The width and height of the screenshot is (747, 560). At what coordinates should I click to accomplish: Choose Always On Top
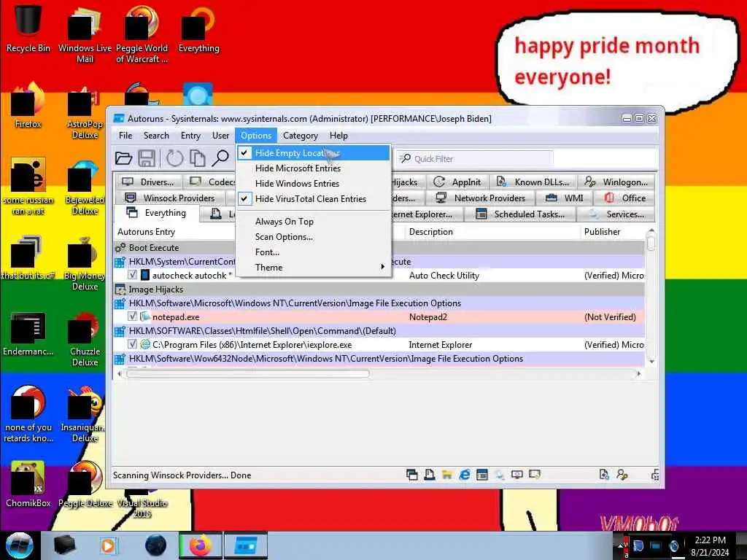(314, 222)
